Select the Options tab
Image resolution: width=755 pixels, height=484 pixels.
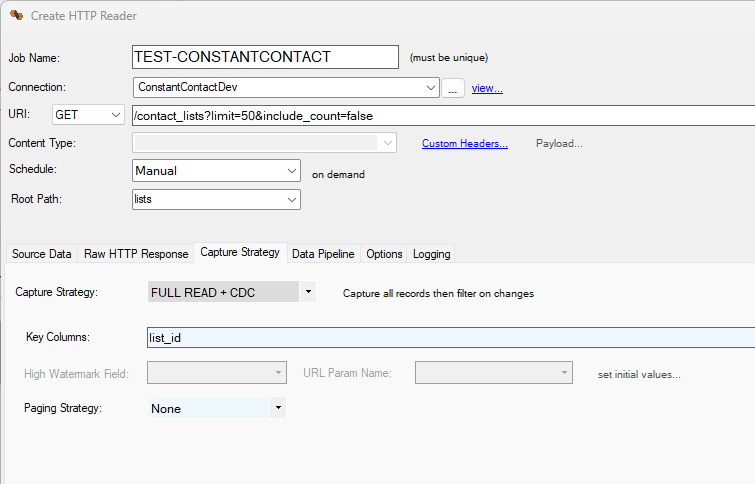pyautogui.click(x=384, y=254)
